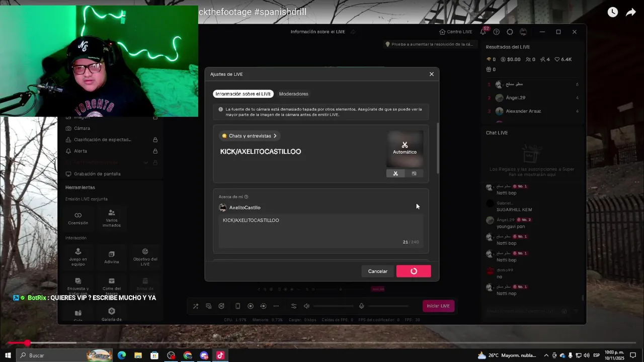
Task: Click the video share arrow icon
Action: pyautogui.click(x=631, y=12)
